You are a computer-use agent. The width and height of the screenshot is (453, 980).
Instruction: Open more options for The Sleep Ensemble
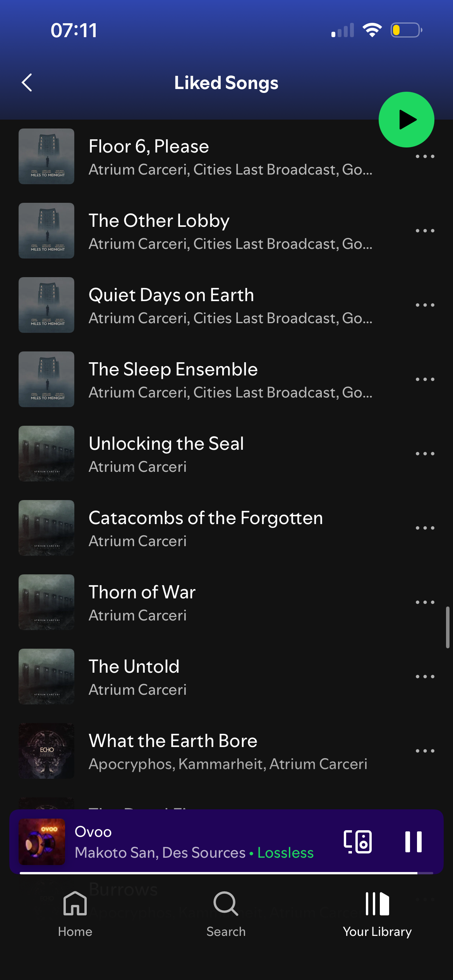pyautogui.click(x=425, y=379)
